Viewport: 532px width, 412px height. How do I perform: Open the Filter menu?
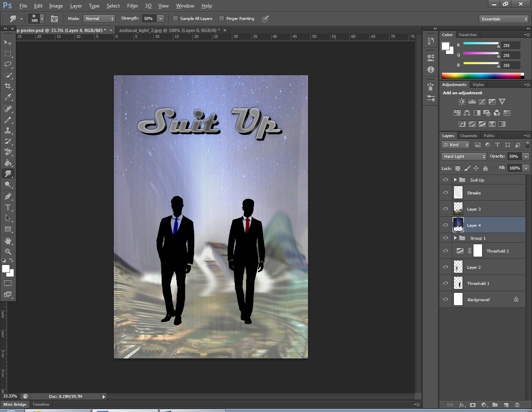133,6
